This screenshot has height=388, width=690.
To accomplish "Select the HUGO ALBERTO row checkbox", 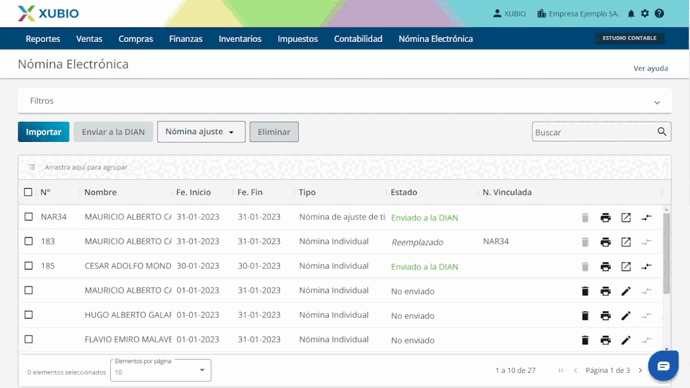I will pos(29,315).
